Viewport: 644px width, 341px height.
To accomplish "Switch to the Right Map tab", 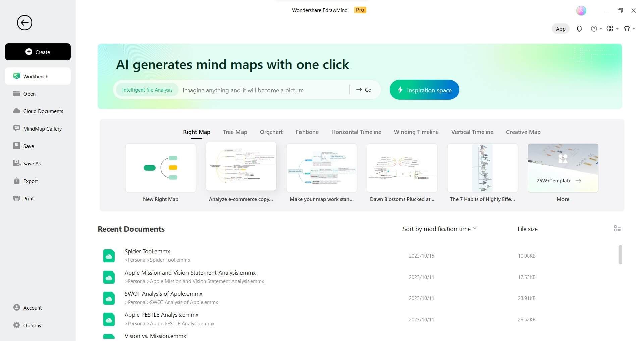I will pos(197,132).
